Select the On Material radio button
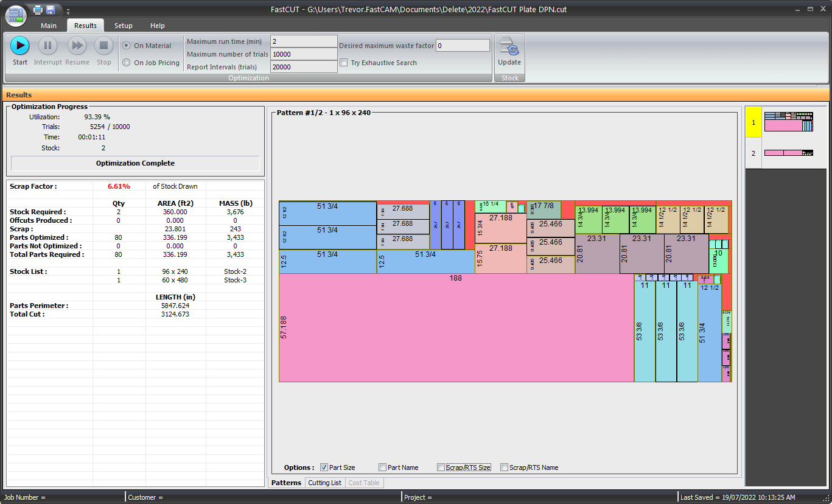Screen dimensions: 832x504 point(127,46)
